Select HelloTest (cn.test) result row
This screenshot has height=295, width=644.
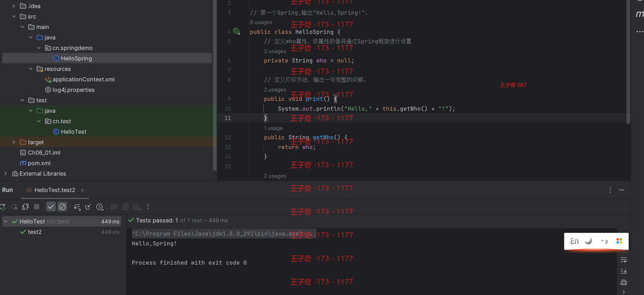(62, 221)
